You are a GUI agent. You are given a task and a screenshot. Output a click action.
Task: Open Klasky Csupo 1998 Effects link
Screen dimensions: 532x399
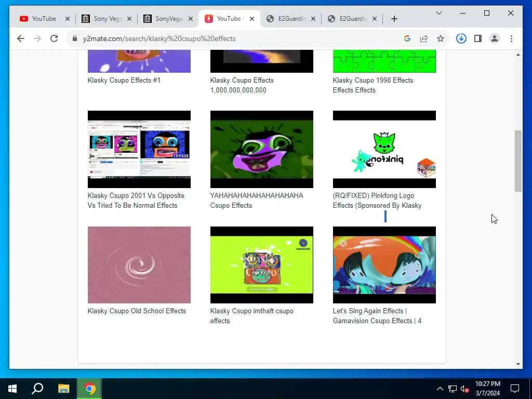373,85
